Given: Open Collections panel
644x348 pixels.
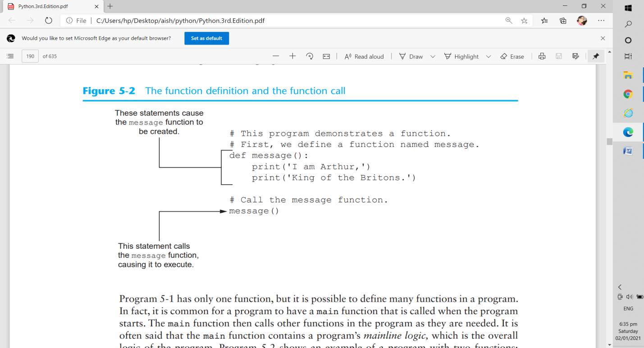Looking at the screenshot, I should click(563, 20).
